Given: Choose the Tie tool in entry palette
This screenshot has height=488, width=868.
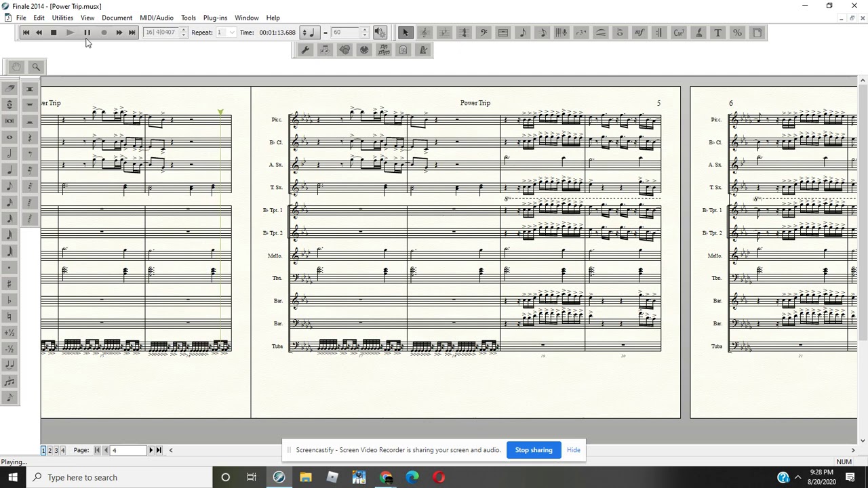Looking at the screenshot, I should (9, 365).
